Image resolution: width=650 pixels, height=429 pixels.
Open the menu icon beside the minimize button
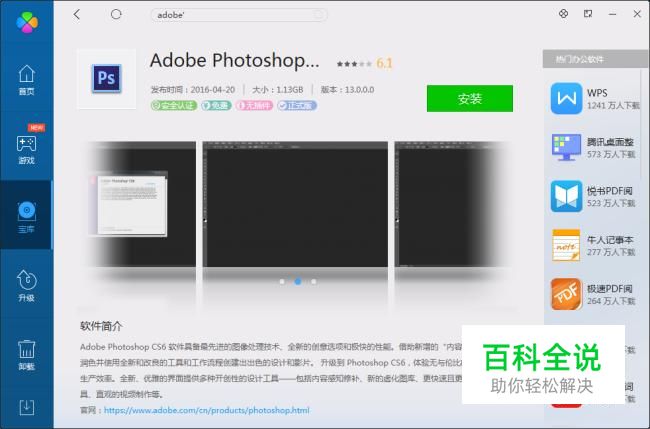coord(588,14)
